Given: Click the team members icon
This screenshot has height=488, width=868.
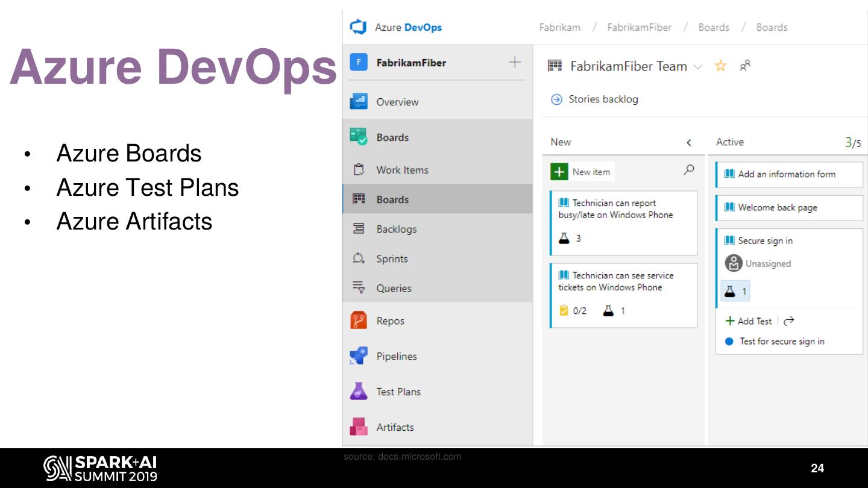Looking at the screenshot, I should (745, 65).
